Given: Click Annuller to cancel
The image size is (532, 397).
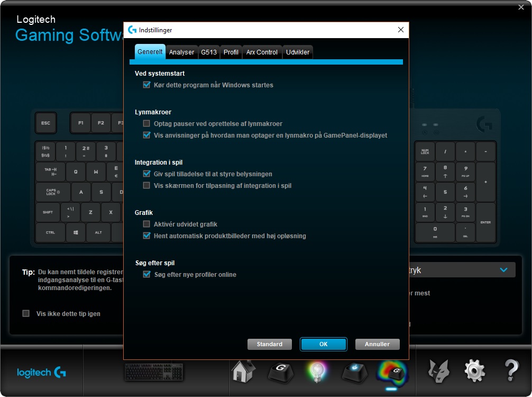Looking at the screenshot, I should point(377,345).
